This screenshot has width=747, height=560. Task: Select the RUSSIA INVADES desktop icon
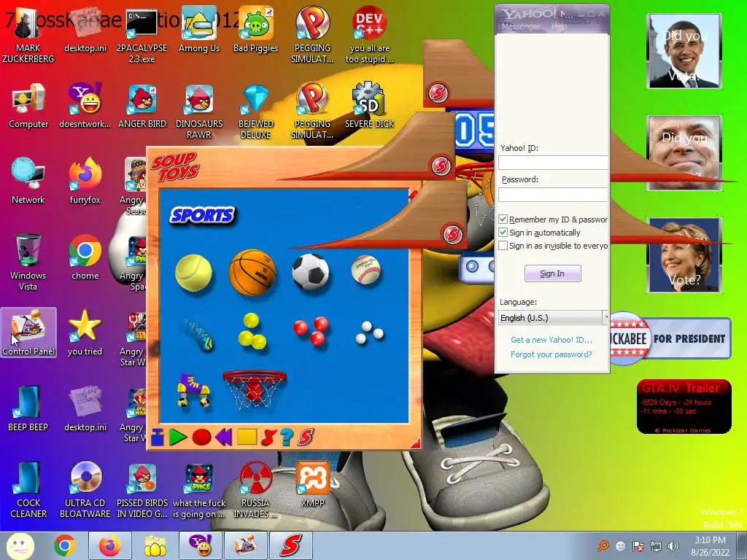click(255, 489)
